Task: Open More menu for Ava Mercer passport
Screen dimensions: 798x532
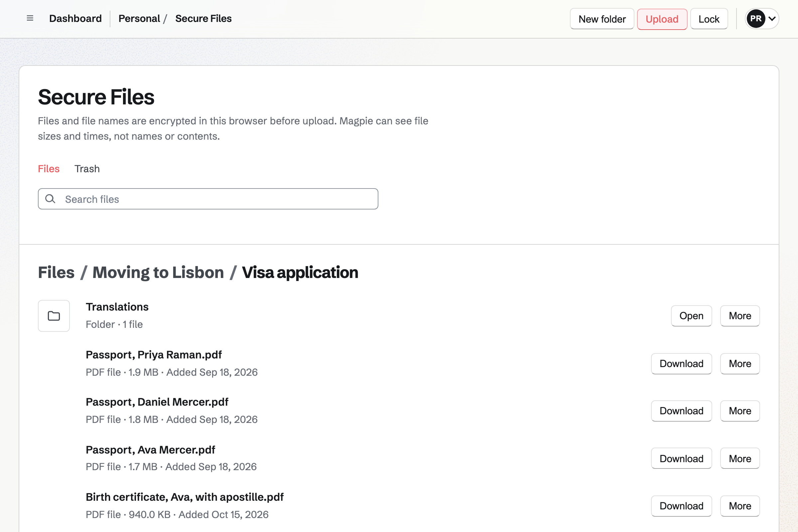Action: (740, 459)
